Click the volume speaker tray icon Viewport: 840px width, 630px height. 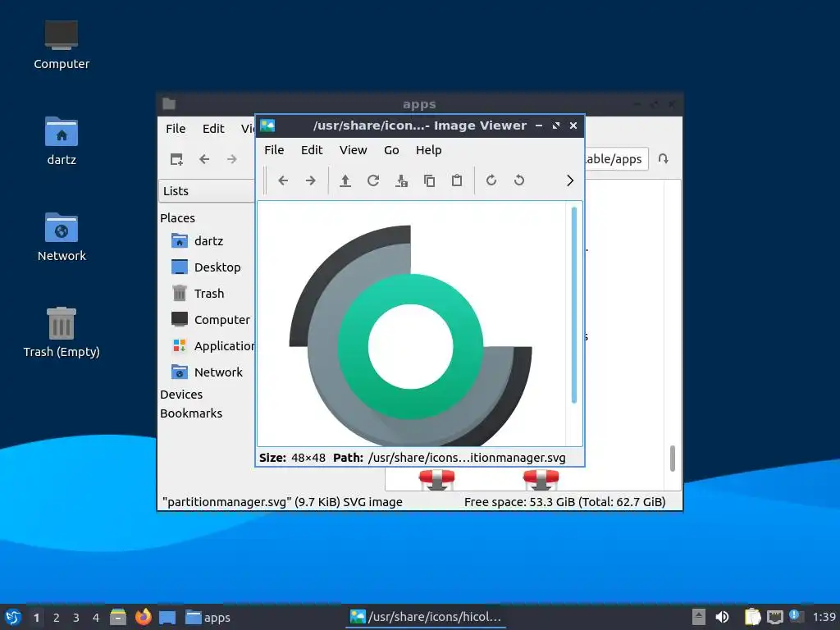pos(722,617)
